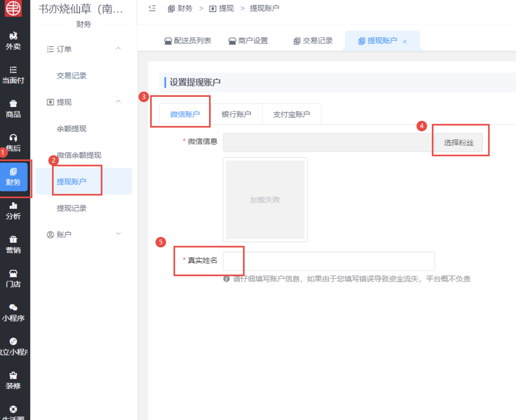Open 门店 store sidebar item
516x420 pixels.
13,279
